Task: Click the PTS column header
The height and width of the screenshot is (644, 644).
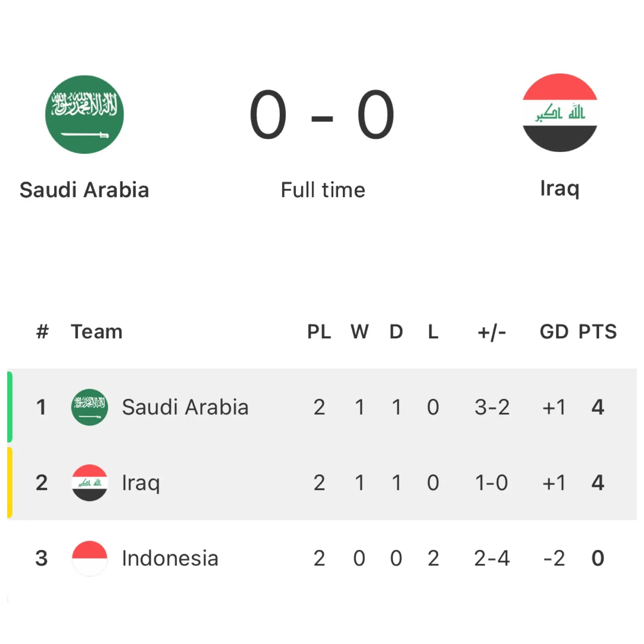Action: (598, 332)
